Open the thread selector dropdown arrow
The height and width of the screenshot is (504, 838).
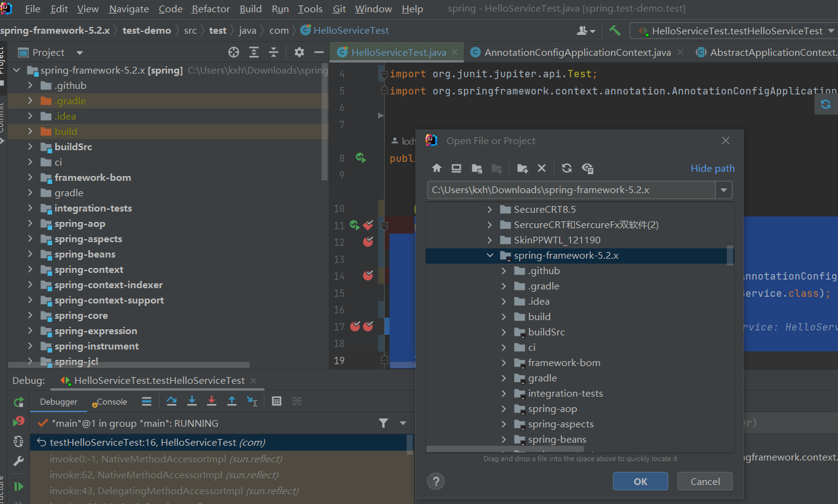(403, 423)
